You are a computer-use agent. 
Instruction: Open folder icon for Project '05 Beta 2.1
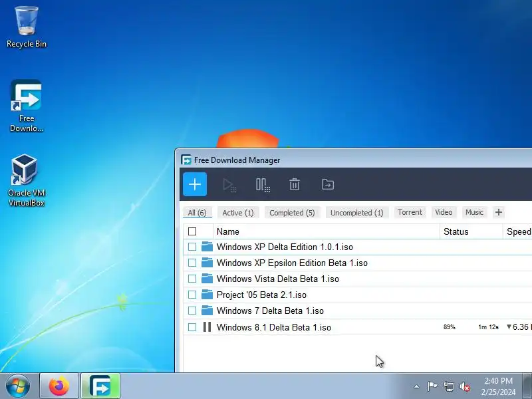(207, 295)
